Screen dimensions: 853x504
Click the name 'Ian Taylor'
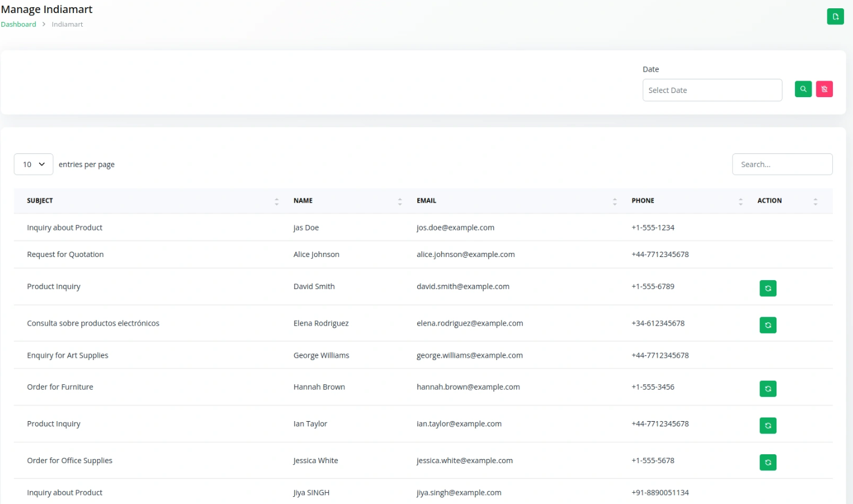(x=311, y=423)
